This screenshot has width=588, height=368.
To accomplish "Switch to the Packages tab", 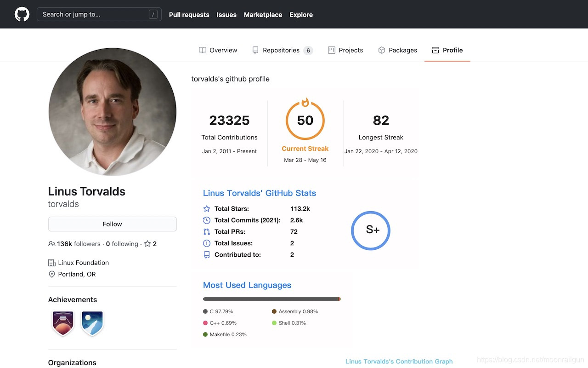I will 397,50.
